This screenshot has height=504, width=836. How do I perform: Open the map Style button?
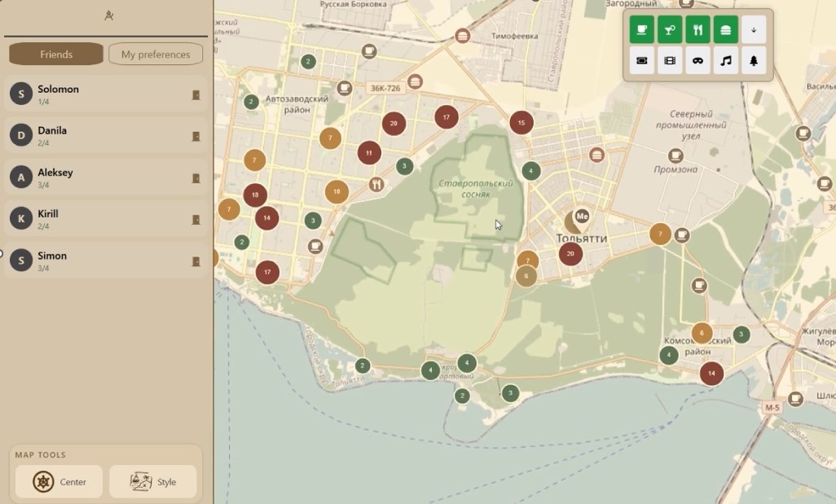(153, 482)
